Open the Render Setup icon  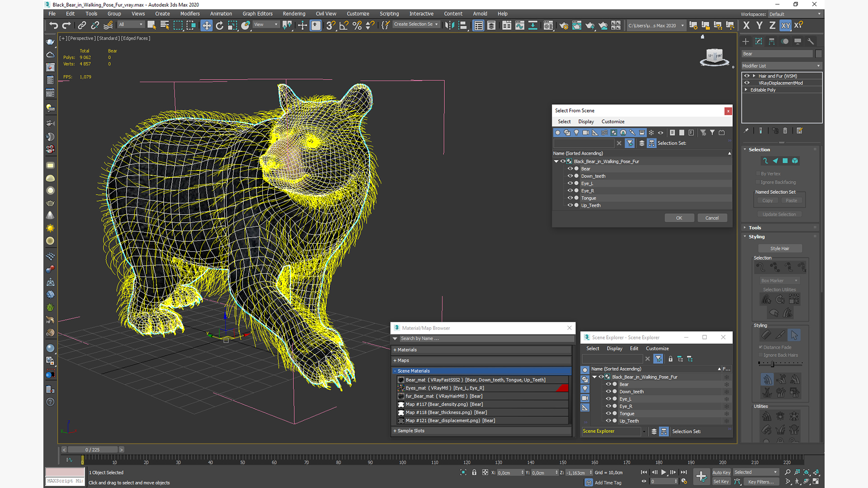(563, 25)
